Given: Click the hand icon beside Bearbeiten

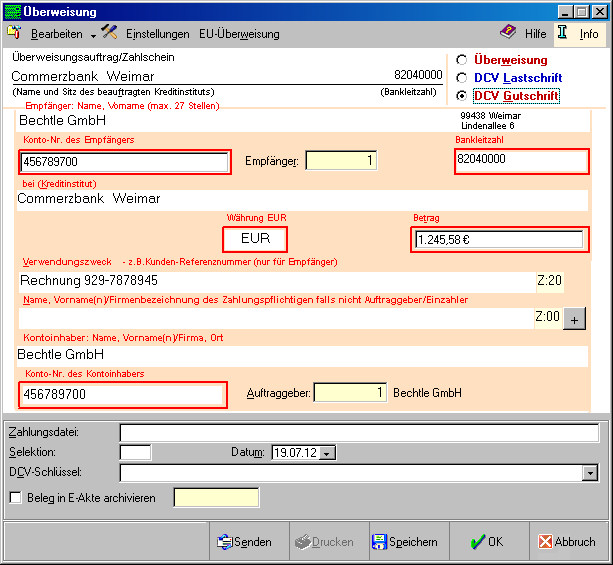Looking at the screenshot, I should click(x=13, y=33).
